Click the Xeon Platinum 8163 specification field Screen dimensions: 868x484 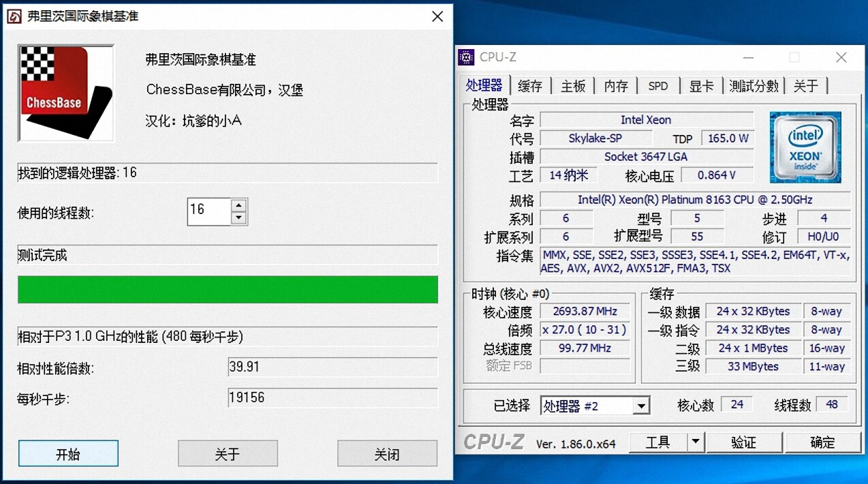pyautogui.click(x=695, y=200)
